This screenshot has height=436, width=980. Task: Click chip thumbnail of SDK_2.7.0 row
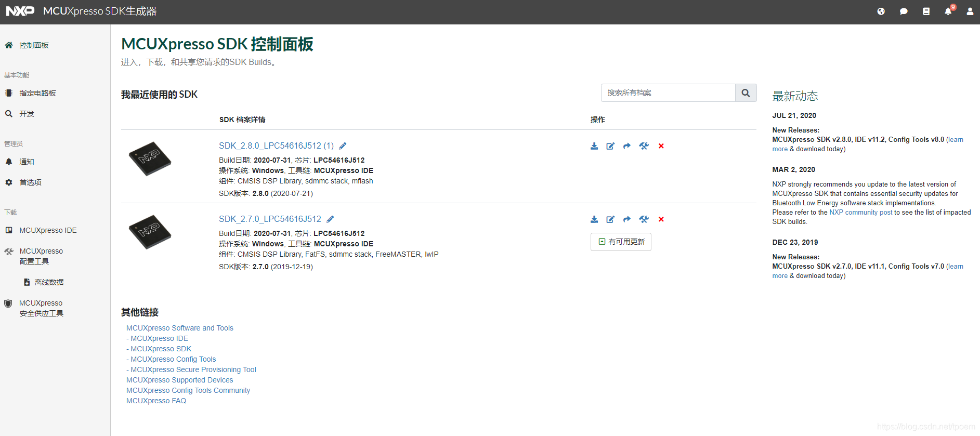pos(150,232)
